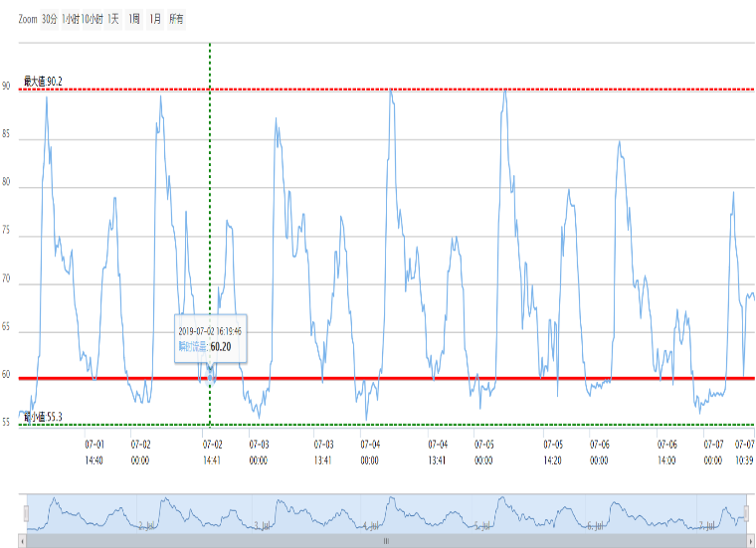This screenshot has height=548, width=756.
Task: Choose the 1周 zoom range
Action: click(134, 19)
